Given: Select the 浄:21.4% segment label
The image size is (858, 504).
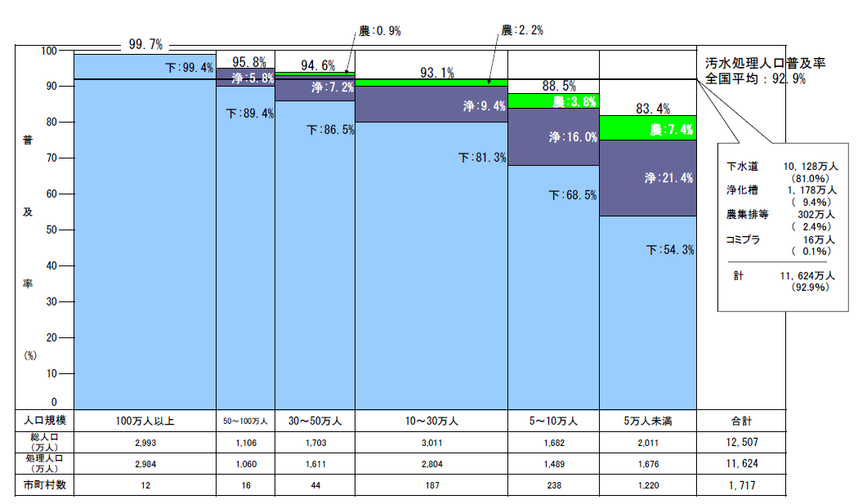Looking at the screenshot, I should 668,178.
